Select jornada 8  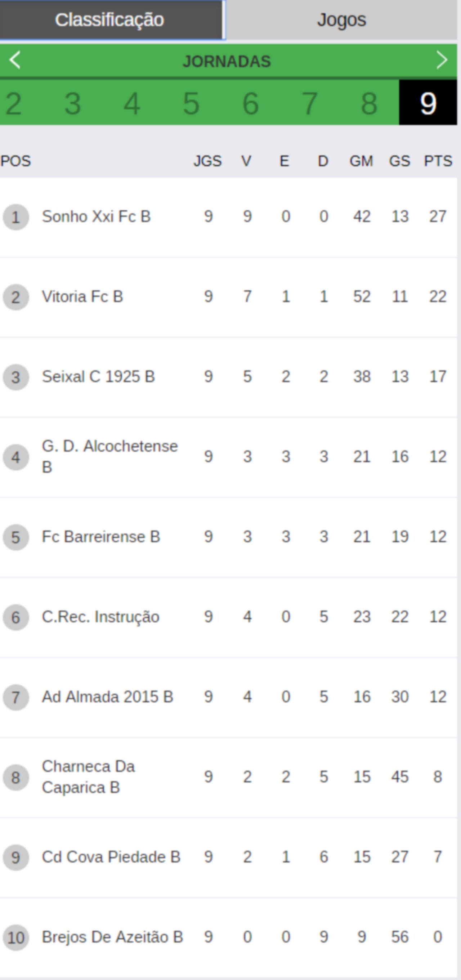pos(369,103)
